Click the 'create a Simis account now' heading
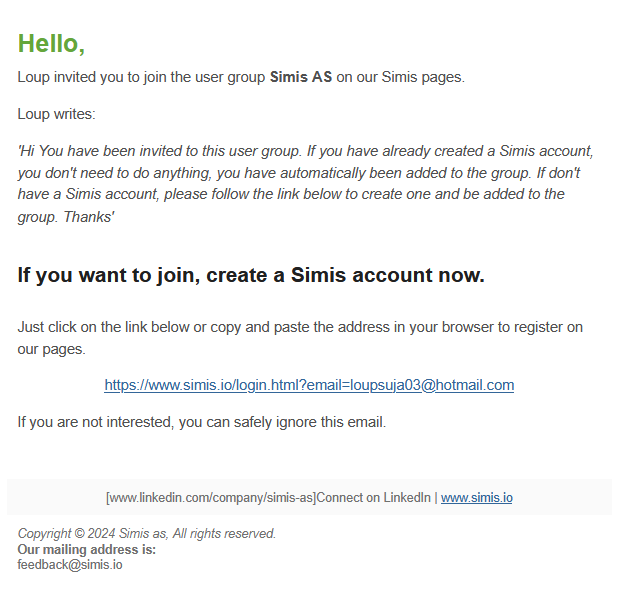 click(x=251, y=275)
